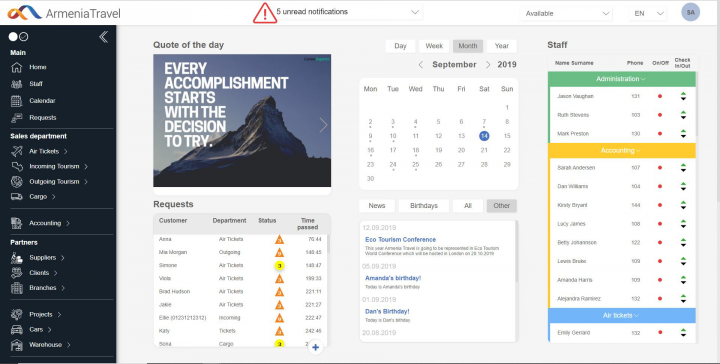Screen dimensions: 720x364
Task: Switch calendar to Year view
Action: (x=502, y=46)
